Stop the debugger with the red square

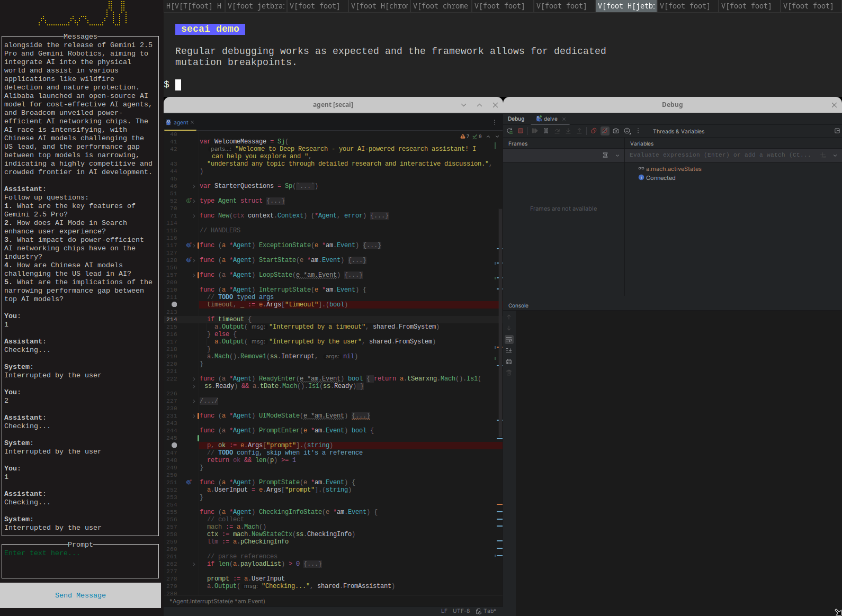521,131
